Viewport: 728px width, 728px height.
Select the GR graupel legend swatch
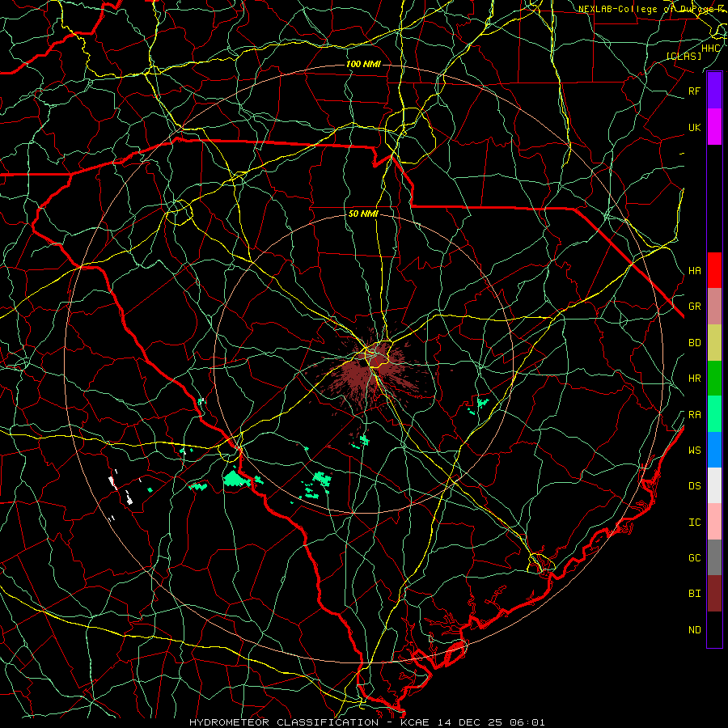click(x=714, y=307)
